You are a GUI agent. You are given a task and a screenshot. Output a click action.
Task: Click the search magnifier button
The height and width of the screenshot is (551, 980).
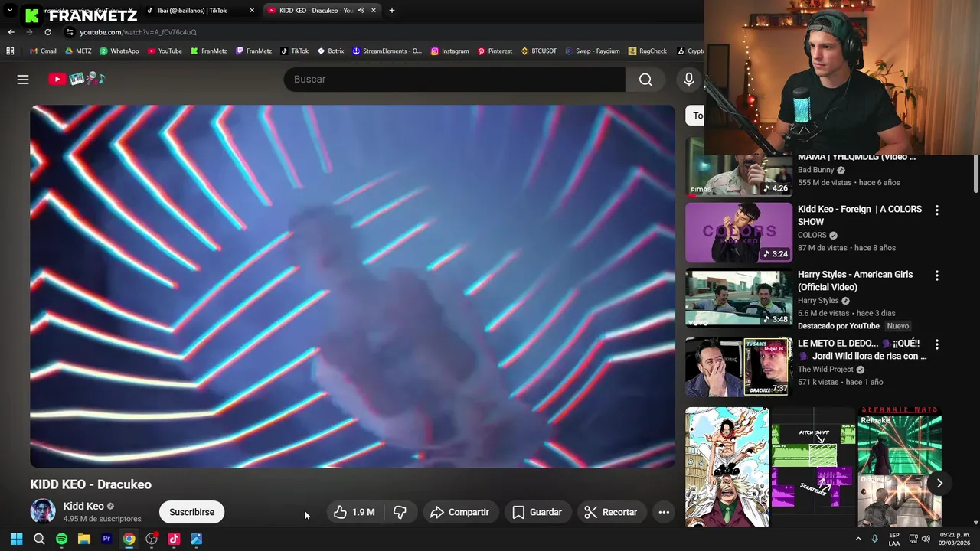tap(645, 80)
